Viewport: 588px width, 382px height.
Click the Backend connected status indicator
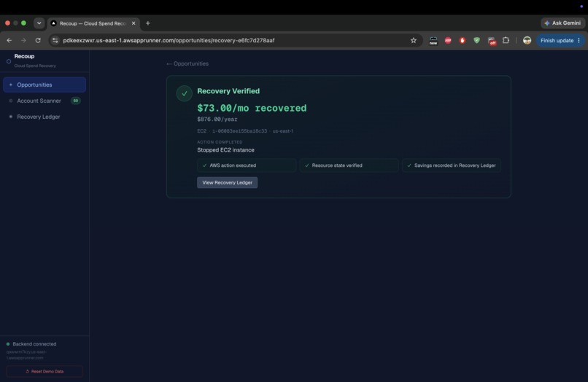tap(31, 344)
